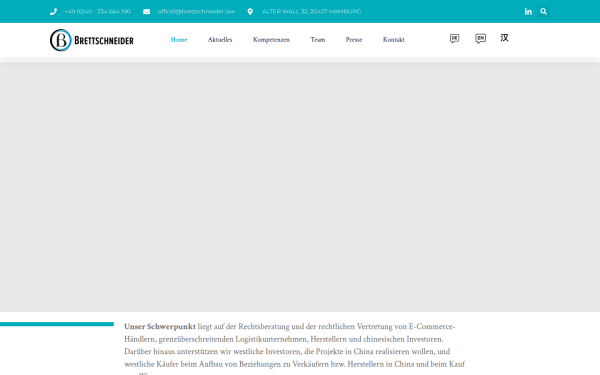Viewport: 600px width, 375px height.
Task: Open the LinkedIn profile icon
Action: tap(528, 11)
